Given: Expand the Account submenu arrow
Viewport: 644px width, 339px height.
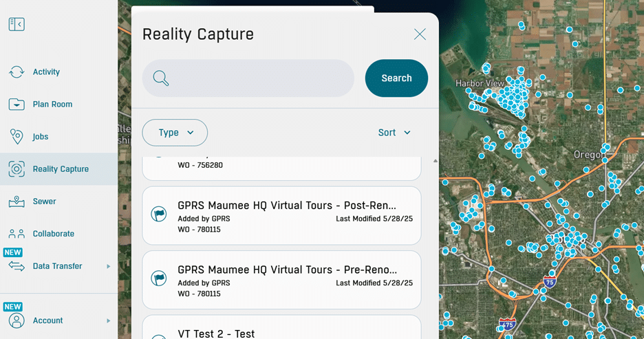Looking at the screenshot, I should coord(109,320).
